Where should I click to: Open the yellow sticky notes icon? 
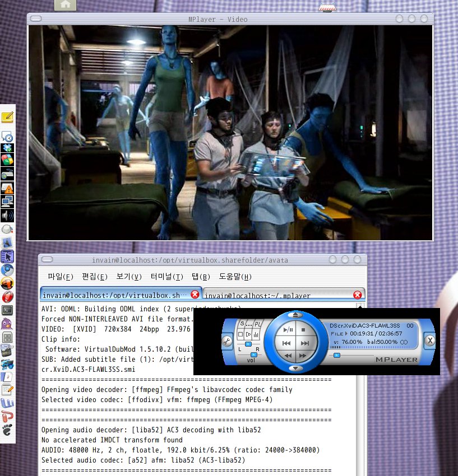pos(8,117)
